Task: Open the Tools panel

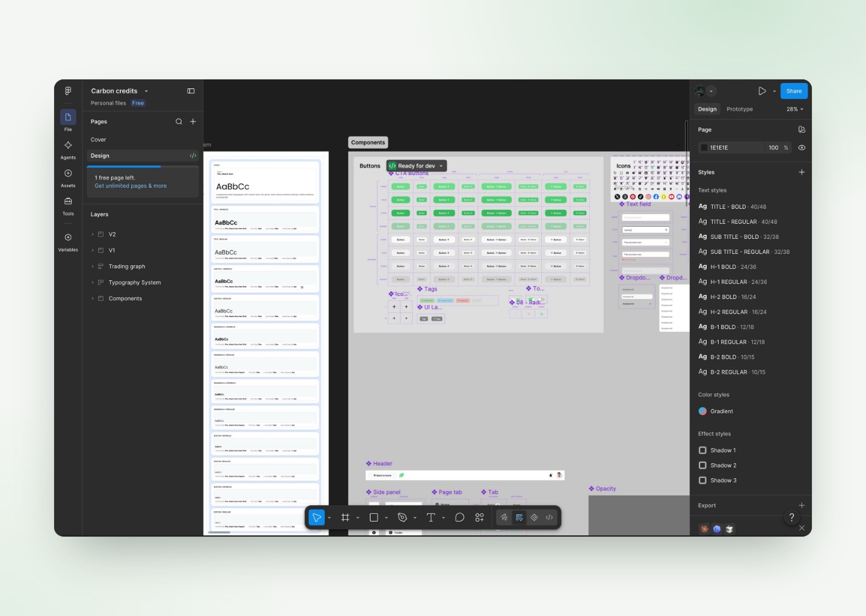Action: 68,206
